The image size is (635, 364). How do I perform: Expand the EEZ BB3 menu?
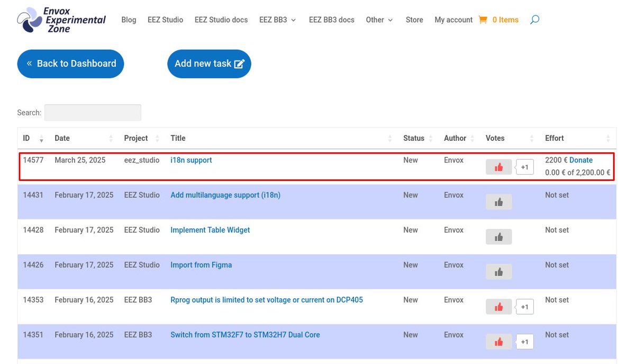click(x=277, y=20)
